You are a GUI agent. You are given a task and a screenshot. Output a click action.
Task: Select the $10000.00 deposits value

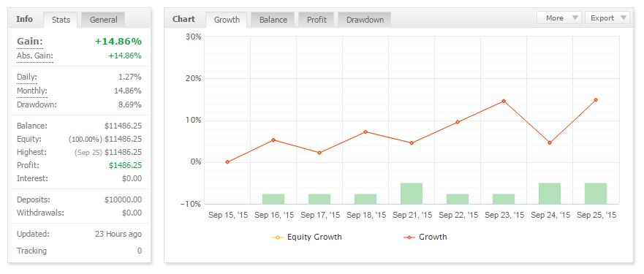point(124,199)
